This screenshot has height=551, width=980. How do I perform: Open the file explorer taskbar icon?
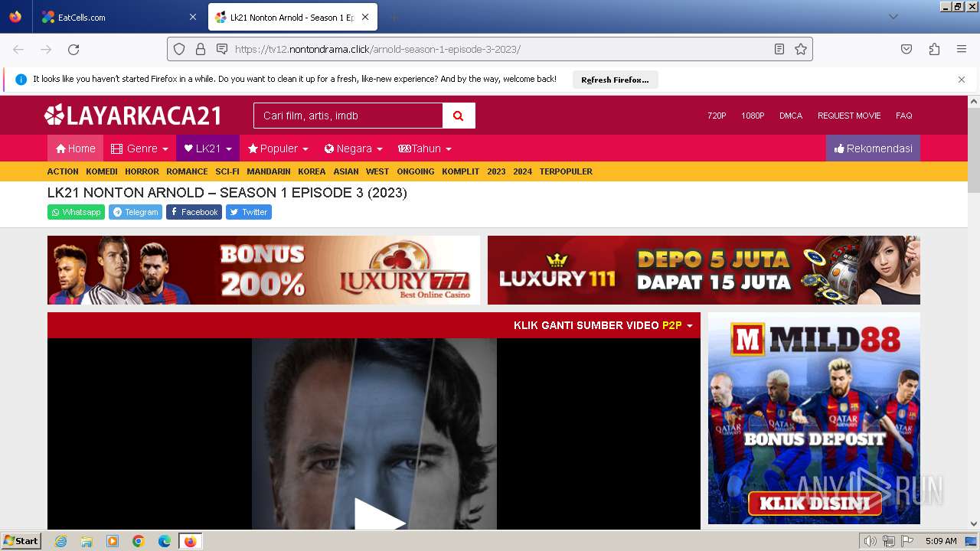87,541
